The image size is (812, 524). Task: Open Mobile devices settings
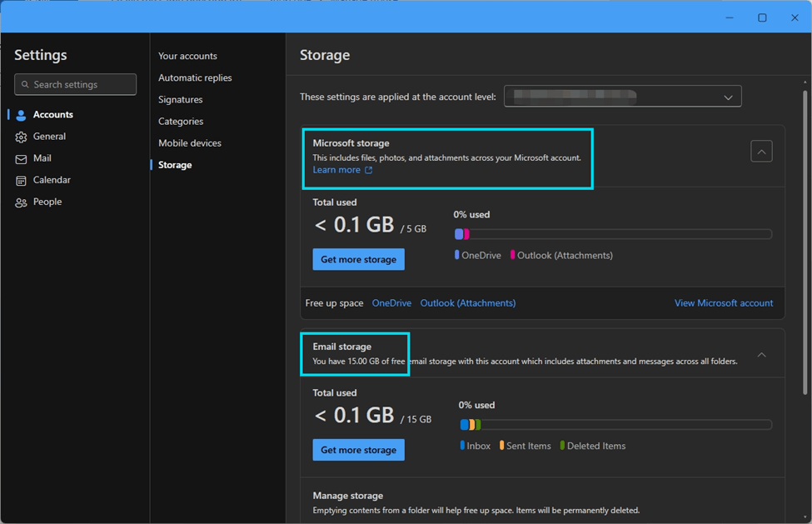click(x=190, y=143)
